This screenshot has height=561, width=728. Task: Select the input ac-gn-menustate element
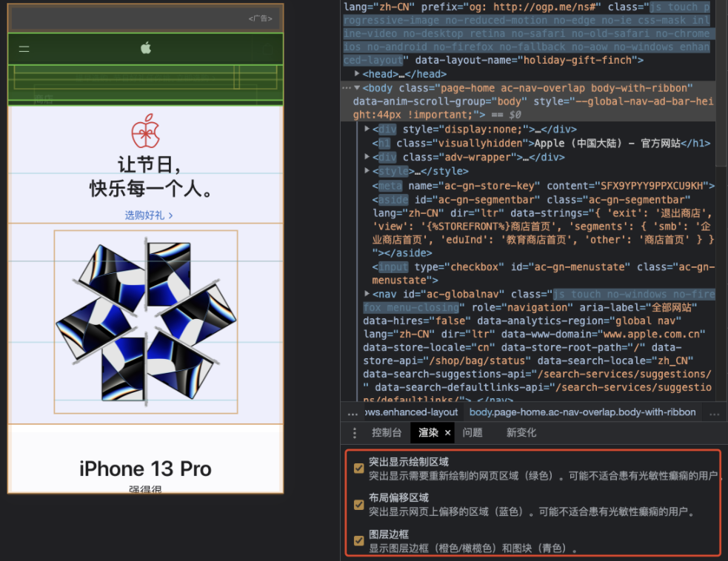pos(543,273)
